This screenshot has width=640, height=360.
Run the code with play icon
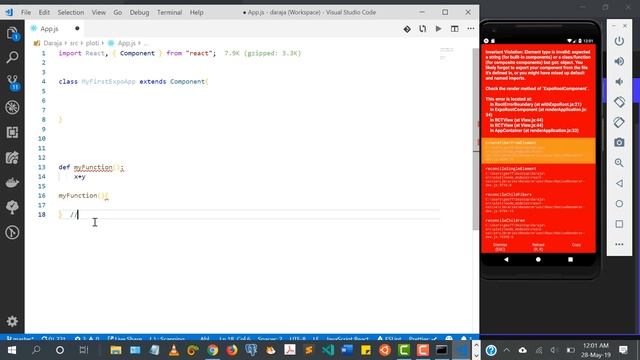click(x=438, y=29)
